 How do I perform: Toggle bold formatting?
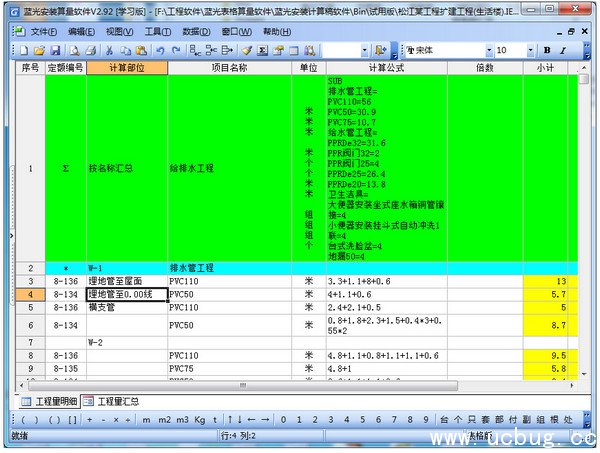[x=547, y=50]
